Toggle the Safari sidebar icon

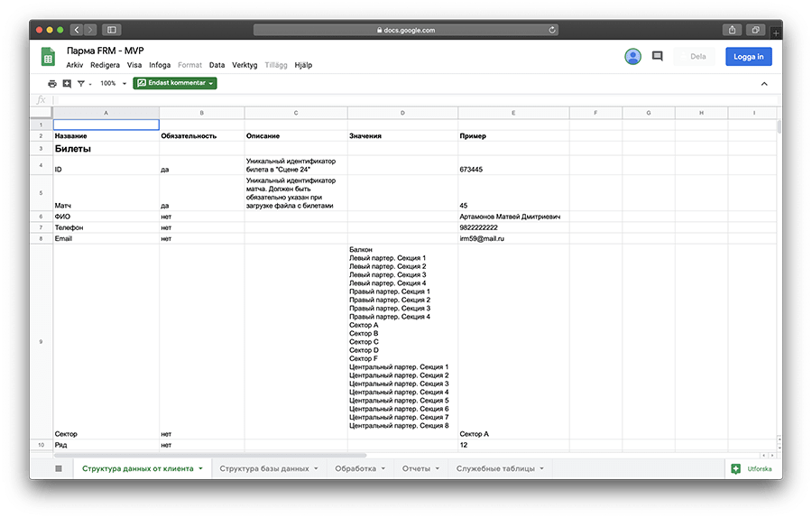tap(112, 30)
